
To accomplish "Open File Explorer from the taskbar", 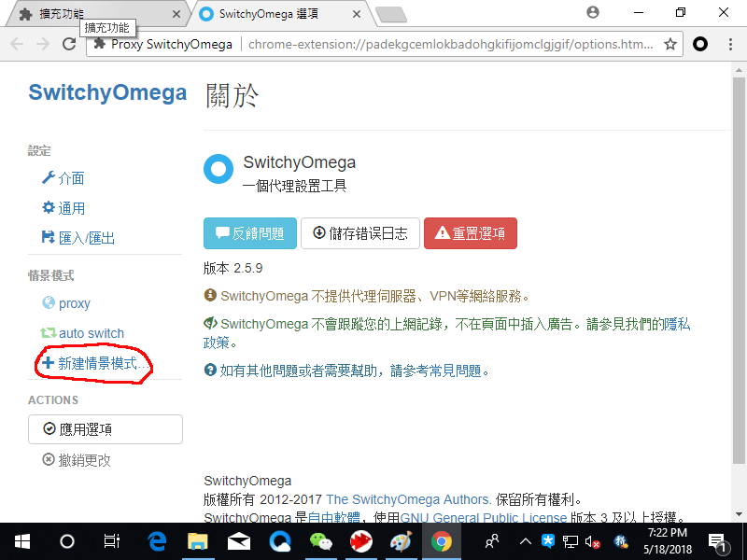I will point(197,541).
